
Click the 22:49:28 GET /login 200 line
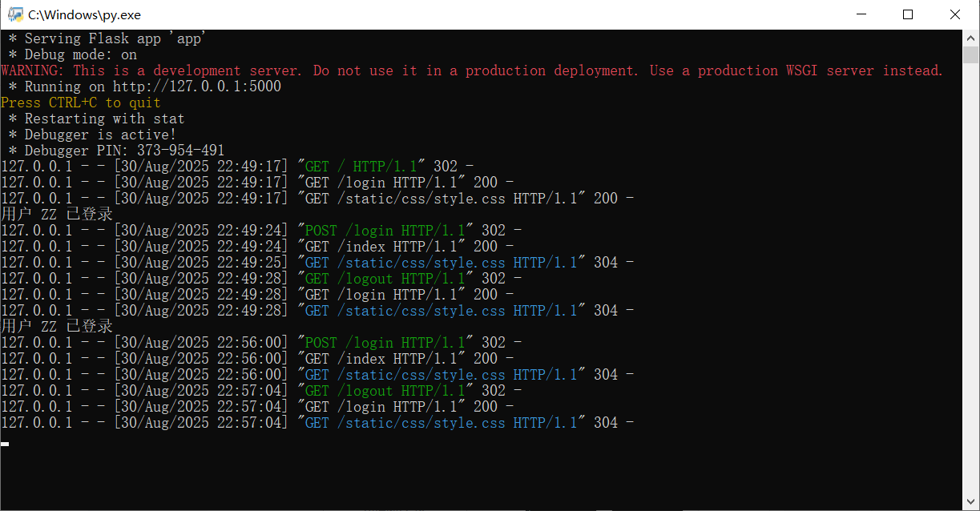[257, 295]
